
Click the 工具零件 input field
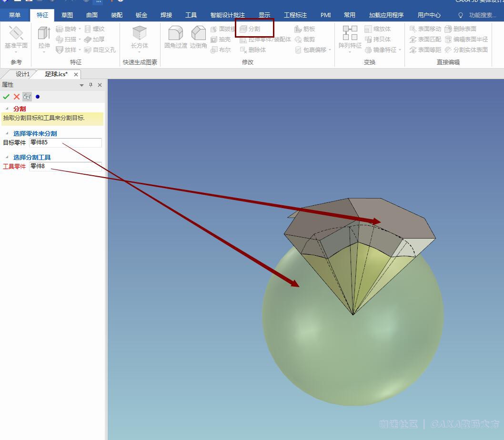[66, 166]
